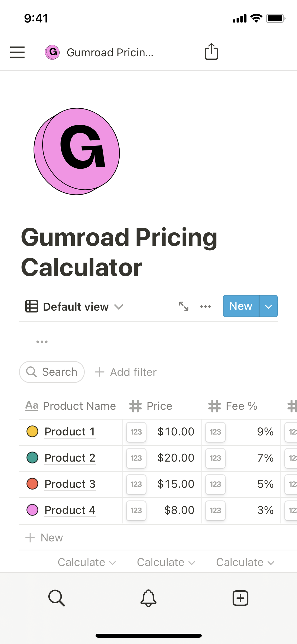The image size is (297, 644).
Task: Create a new page with plus icon
Action: click(240, 598)
